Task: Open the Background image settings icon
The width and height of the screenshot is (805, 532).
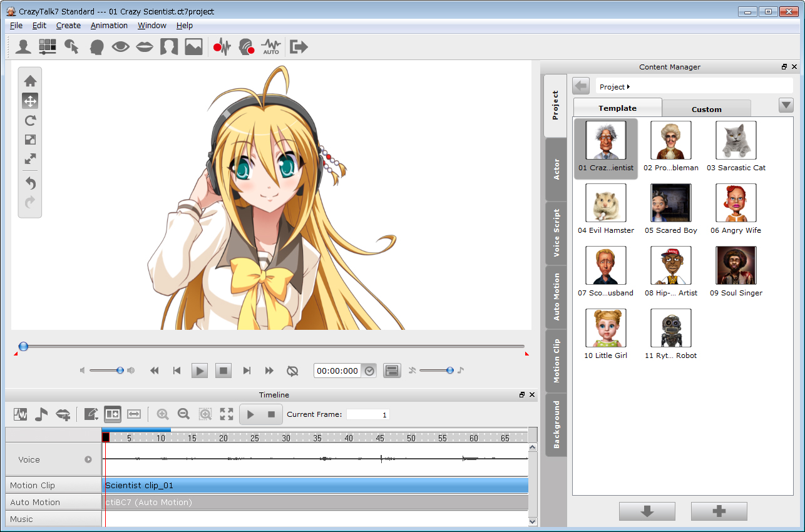Action: pyautogui.click(x=193, y=47)
